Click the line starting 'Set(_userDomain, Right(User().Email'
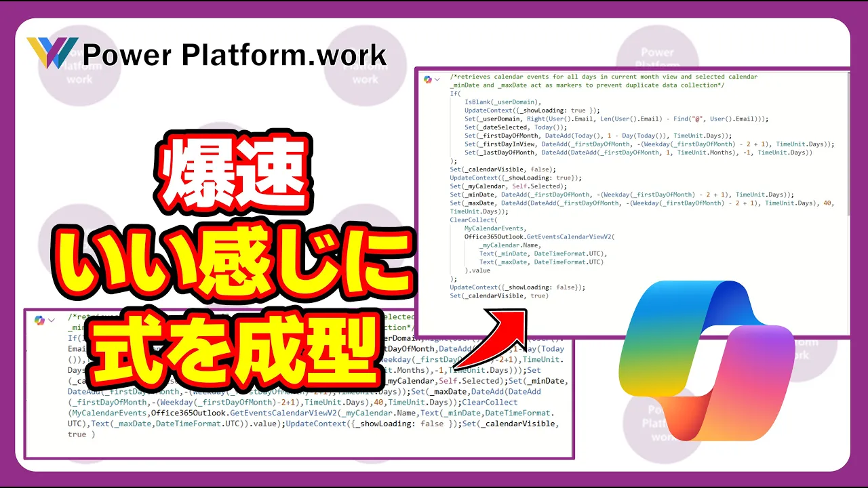The image size is (868, 488). (616, 119)
